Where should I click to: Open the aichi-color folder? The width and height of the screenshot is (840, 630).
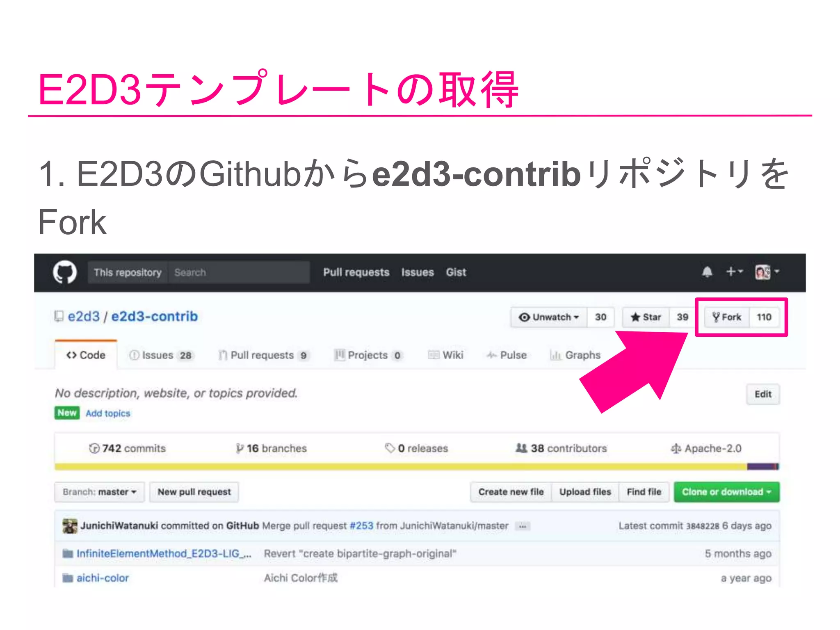[x=103, y=578]
